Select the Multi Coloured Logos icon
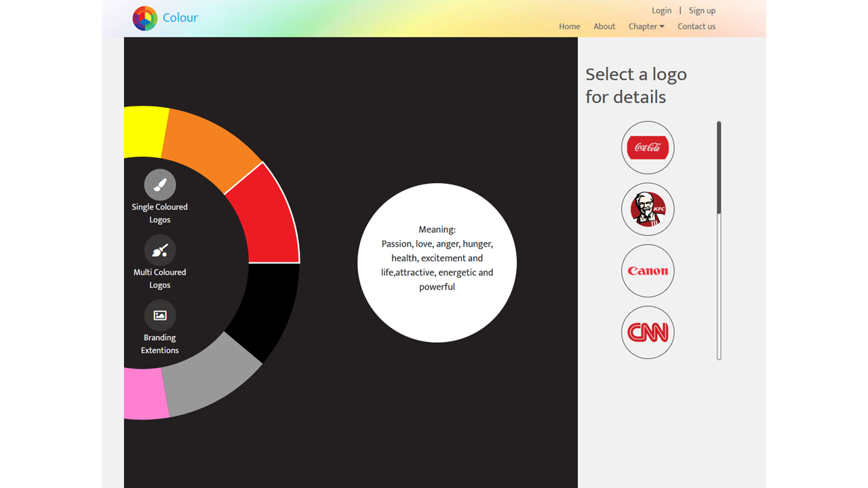The image size is (868, 488). click(160, 250)
